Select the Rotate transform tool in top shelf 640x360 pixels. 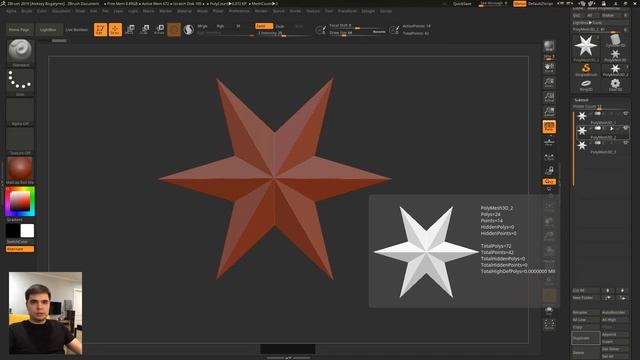160,29
